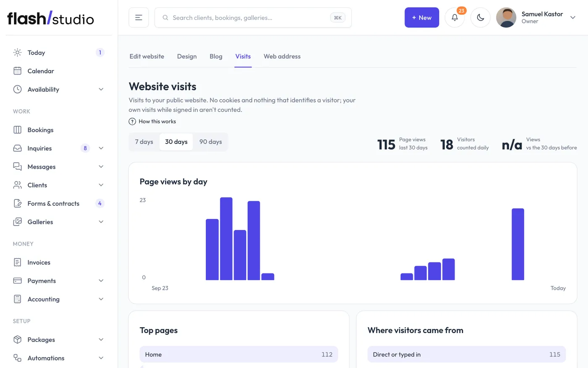Click the Packages box icon

pos(17,339)
